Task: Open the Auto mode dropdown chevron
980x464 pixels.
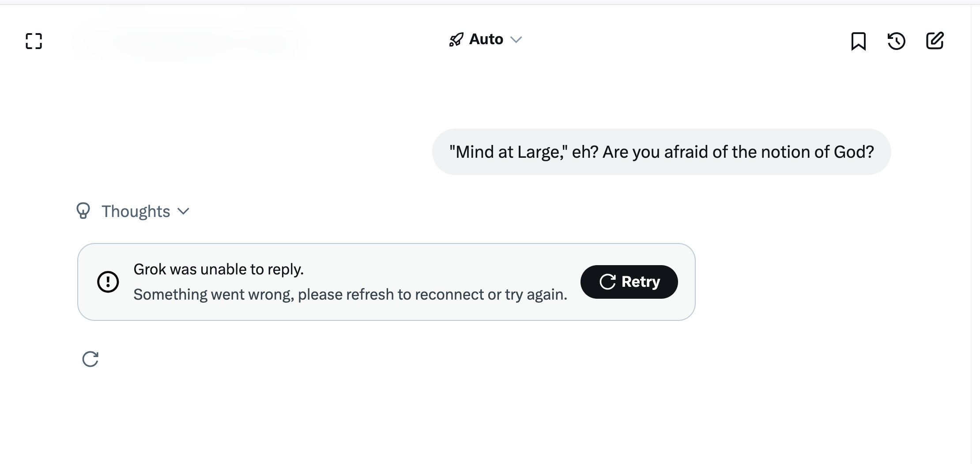Action: coord(516,40)
